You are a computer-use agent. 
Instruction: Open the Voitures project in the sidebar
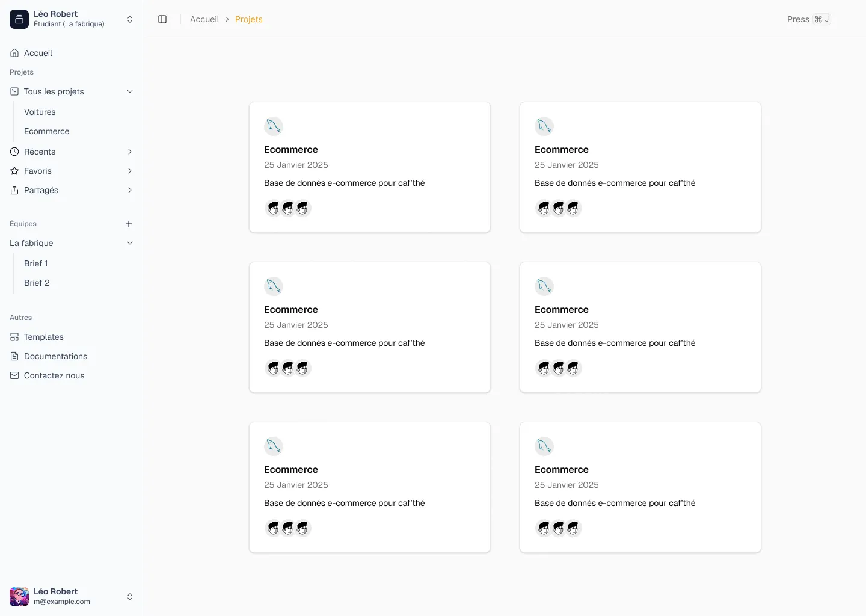point(40,112)
